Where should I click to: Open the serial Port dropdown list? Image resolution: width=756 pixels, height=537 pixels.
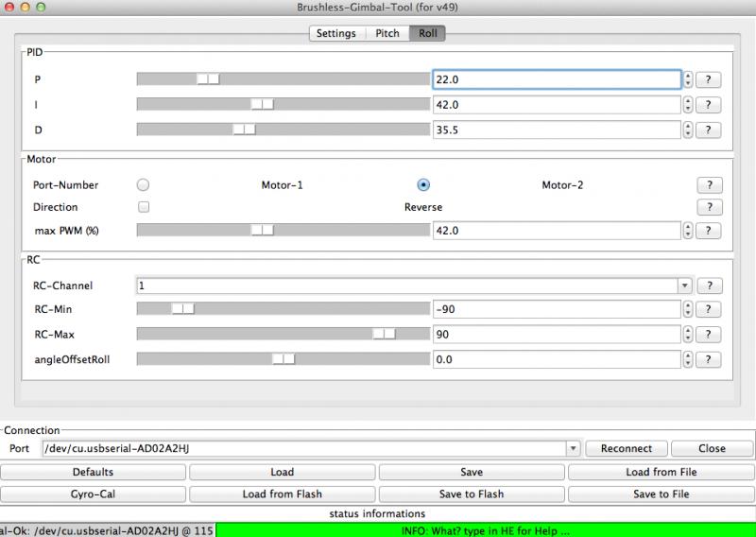(x=573, y=448)
